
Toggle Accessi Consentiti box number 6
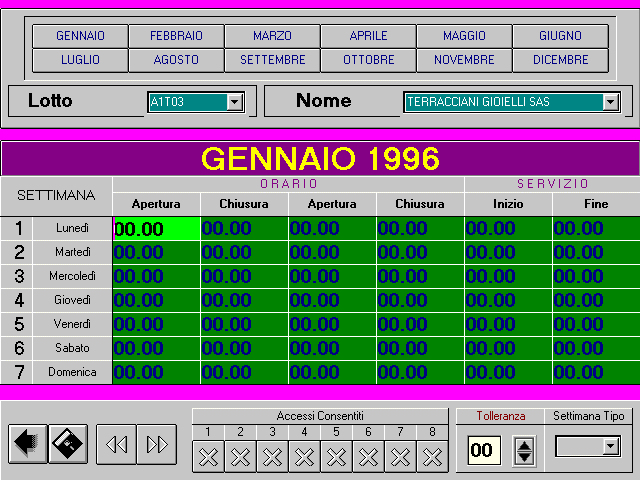pos(368,456)
